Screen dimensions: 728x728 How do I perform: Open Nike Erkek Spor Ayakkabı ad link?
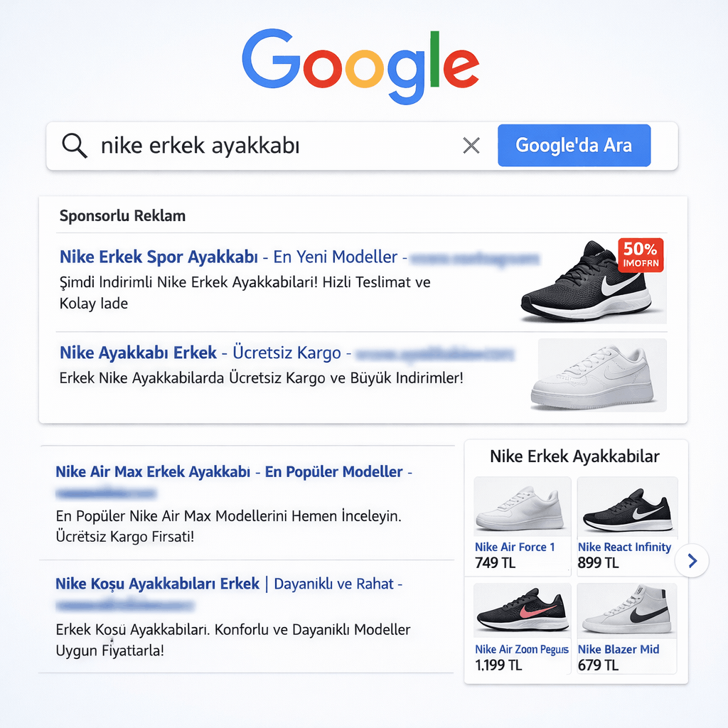159,257
